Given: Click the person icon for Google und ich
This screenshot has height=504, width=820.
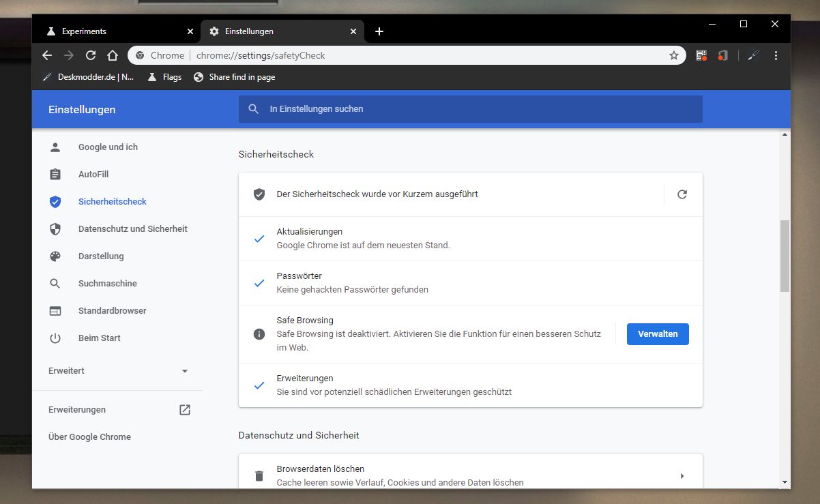Looking at the screenshot, I should click(55, 147).
